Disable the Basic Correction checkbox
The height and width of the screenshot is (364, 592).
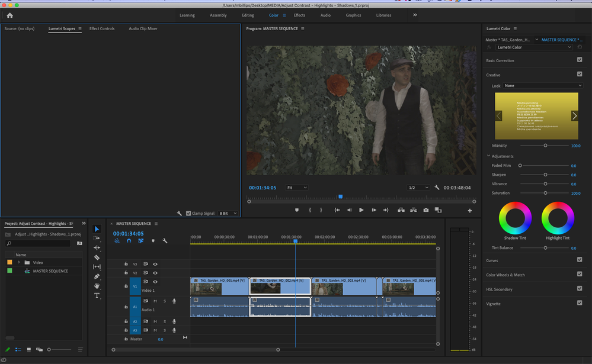coord(579,60)
